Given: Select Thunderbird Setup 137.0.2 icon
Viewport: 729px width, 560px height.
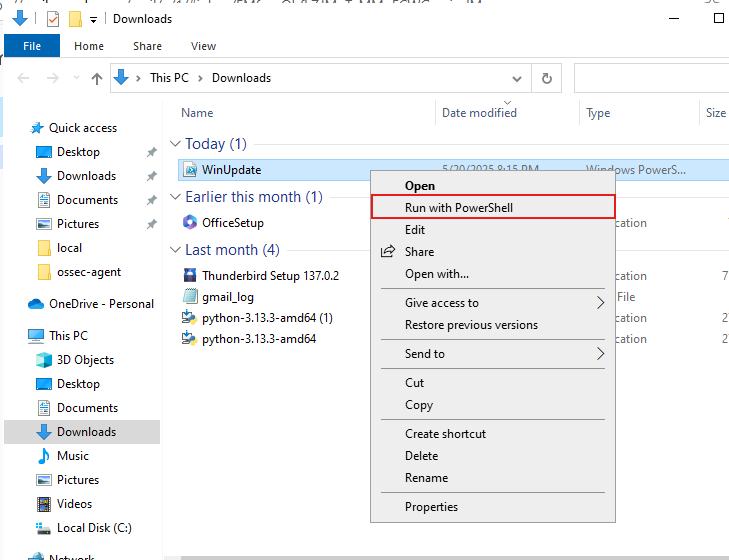Looking at the screenshot, I should (190, 275).
